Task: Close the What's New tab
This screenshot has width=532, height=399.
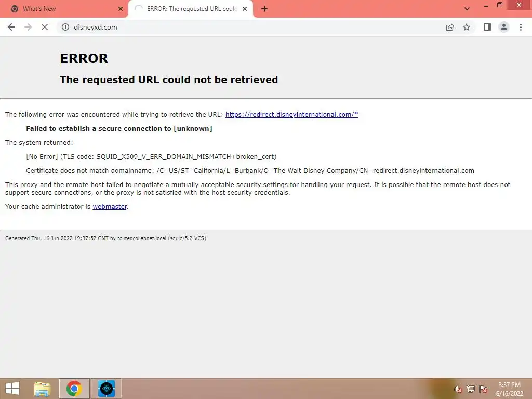Action: [121, 9]
